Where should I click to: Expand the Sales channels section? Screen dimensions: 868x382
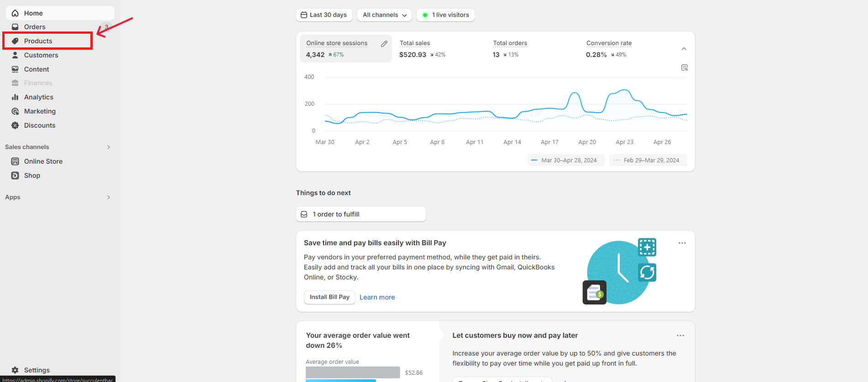[x=108, y=147]
